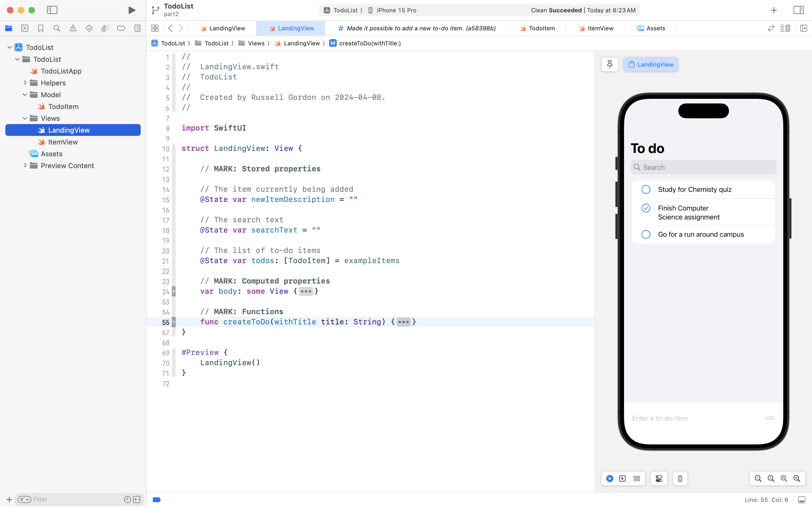Click the Run (play) button in toolbar
The height and width of the screenshot is (507, 812).
(132, 10)
